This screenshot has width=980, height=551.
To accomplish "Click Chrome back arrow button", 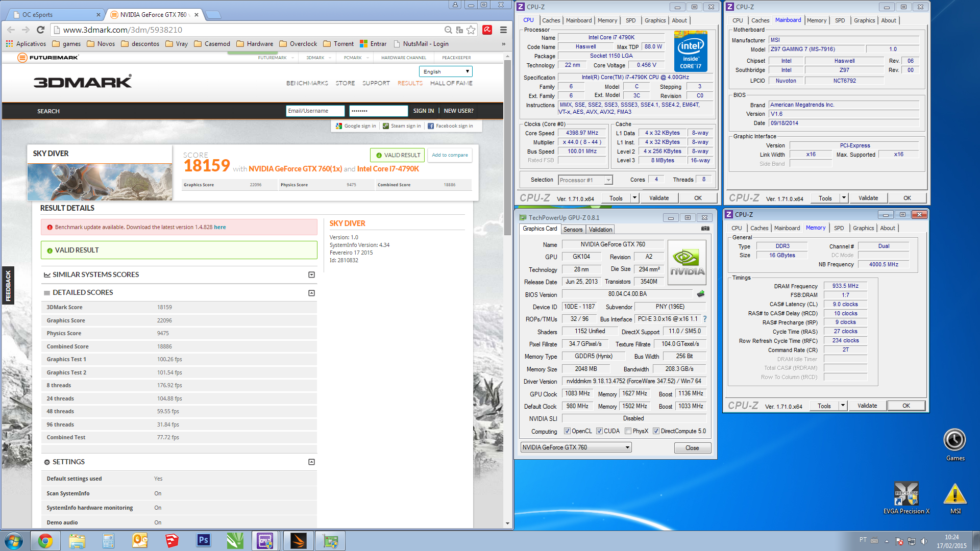I will coord(11,30).
